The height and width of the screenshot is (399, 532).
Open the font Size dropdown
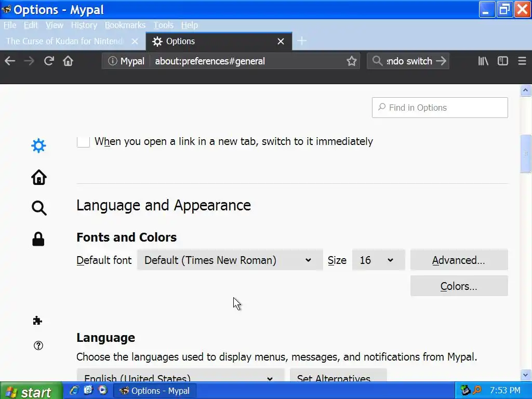coord(379,260)
